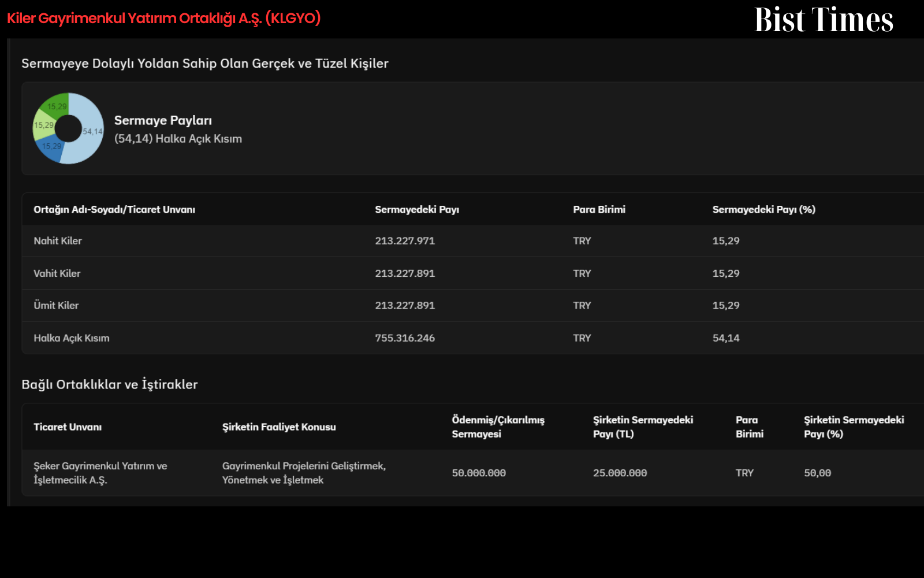Click the Ödenmiş/Çıkarılmış Sermayesi column header
The image size is (924, 578).
[x=498, y=427]
